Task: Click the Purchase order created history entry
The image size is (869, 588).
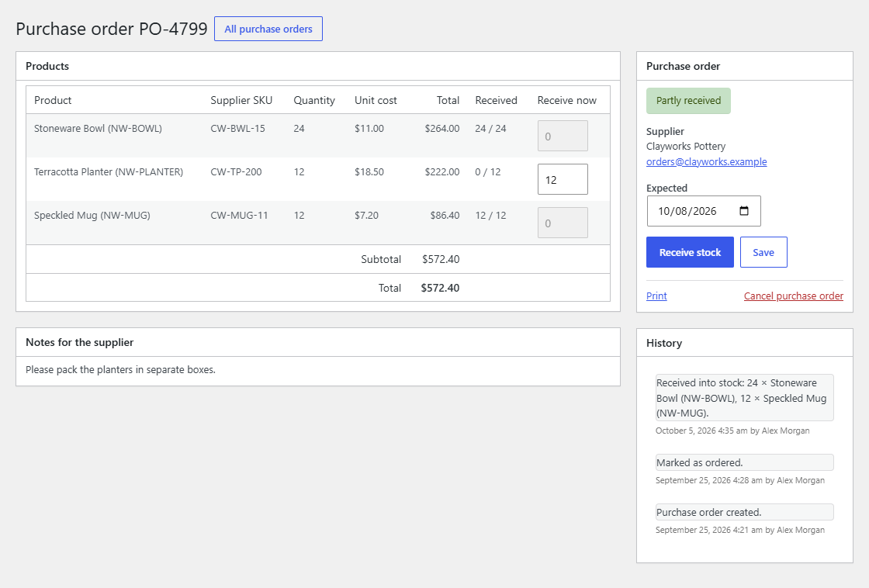Action: tap(744, 513)
